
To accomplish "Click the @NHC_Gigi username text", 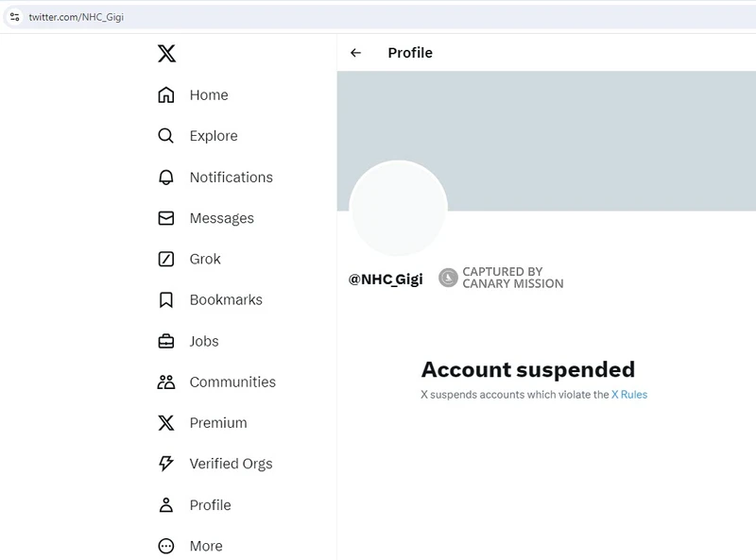I will 386,280.
